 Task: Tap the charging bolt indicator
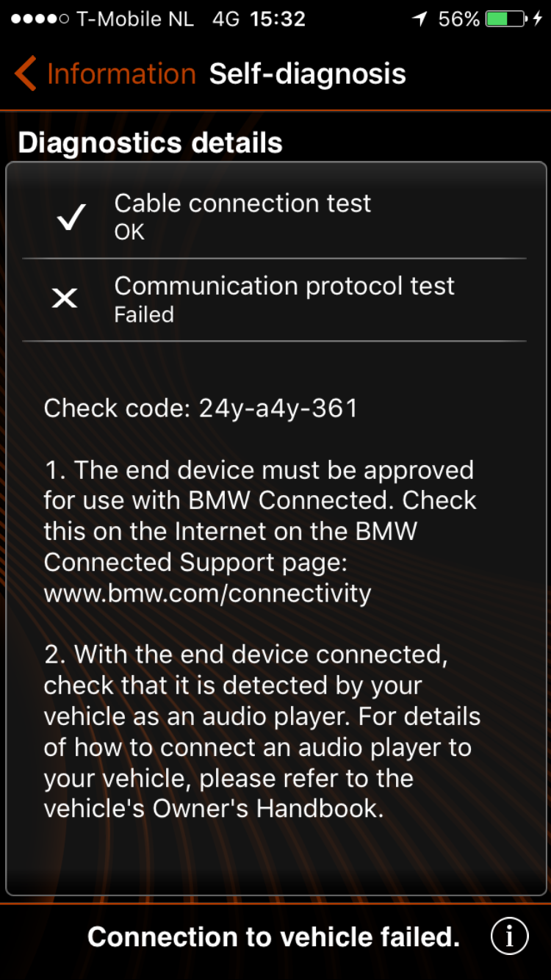(539, 19)
